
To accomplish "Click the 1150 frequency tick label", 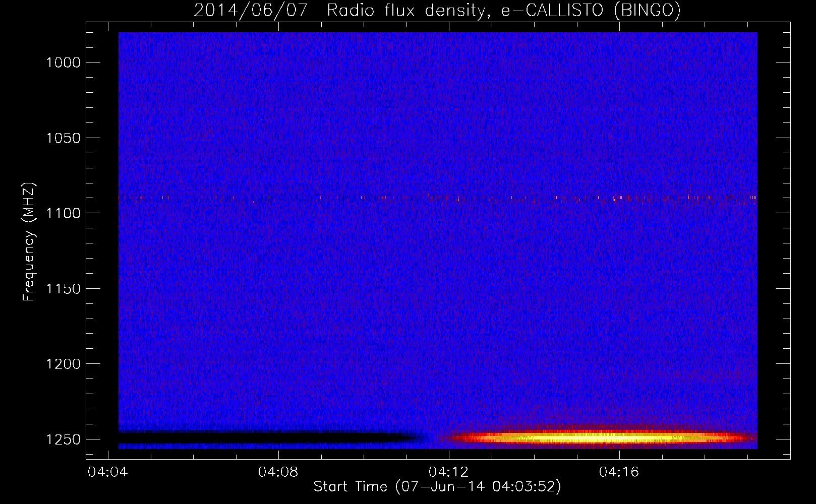I will pyautogui.click(x=63, y=289).
